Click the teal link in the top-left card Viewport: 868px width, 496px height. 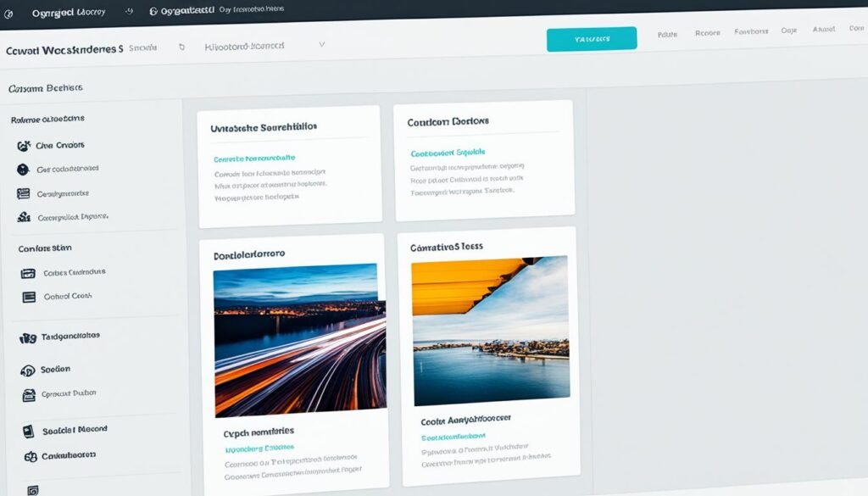click(x=254, y=158)
